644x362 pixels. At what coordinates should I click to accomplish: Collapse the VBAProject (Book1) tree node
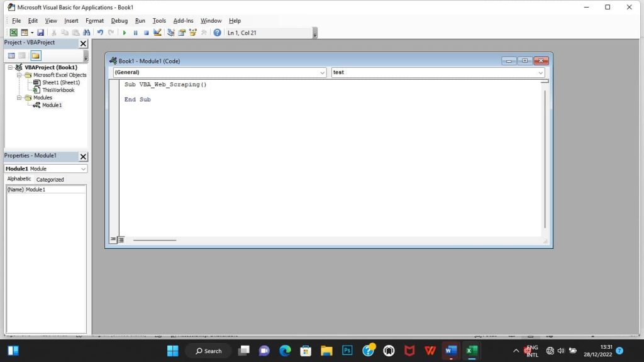click(x=10, y=67)
